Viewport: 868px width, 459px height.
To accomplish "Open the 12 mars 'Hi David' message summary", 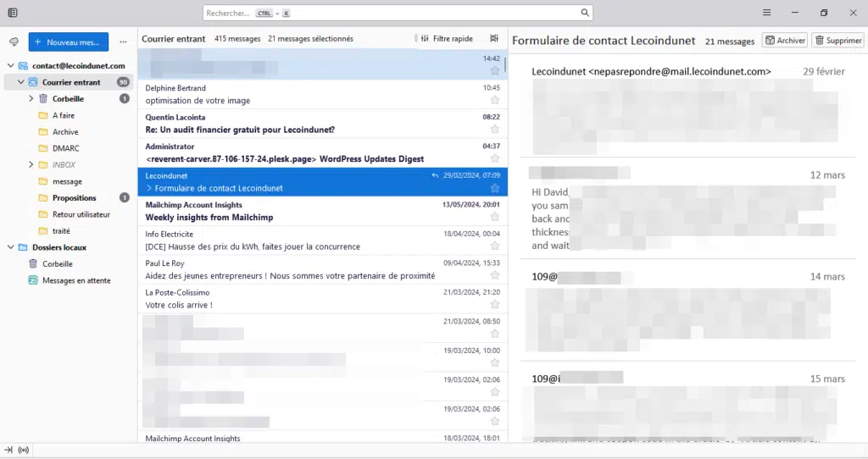I will 688,210.
